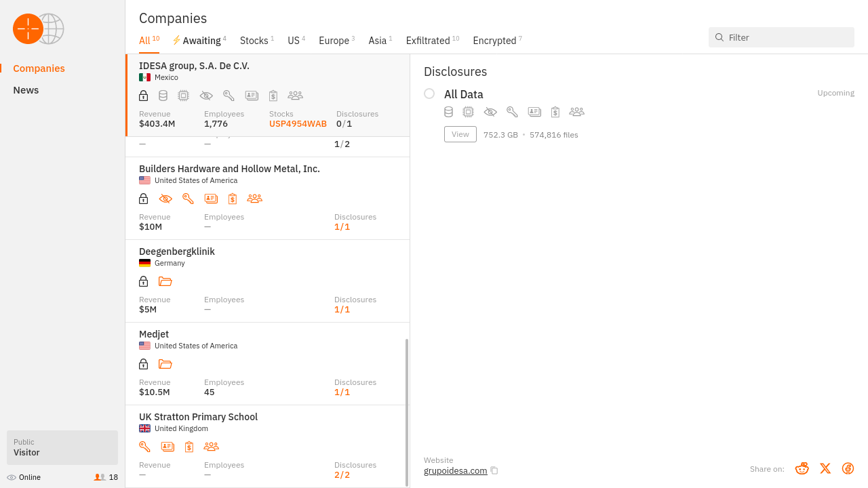Switch to the Awaiting tab

coord(199,41)
